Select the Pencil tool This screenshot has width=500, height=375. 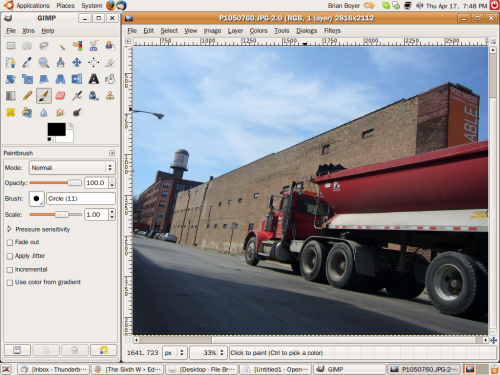point(27,96)
